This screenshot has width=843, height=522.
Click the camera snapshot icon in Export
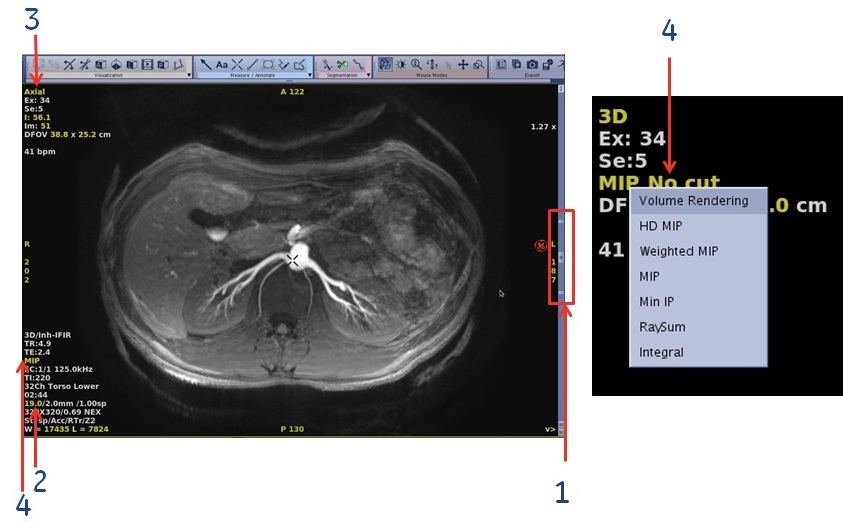tap(532, 64)
